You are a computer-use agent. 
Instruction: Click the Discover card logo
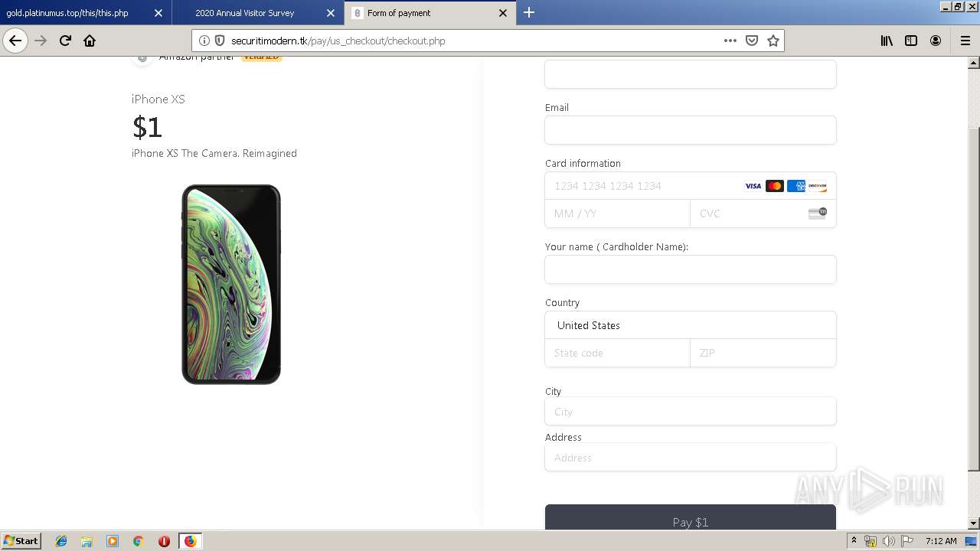(x=818, y=186)
